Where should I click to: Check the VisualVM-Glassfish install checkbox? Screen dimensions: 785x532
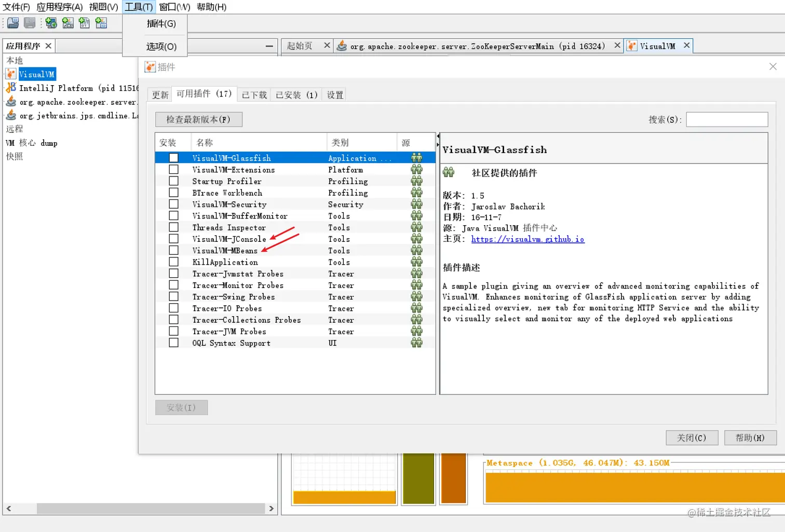173,158
